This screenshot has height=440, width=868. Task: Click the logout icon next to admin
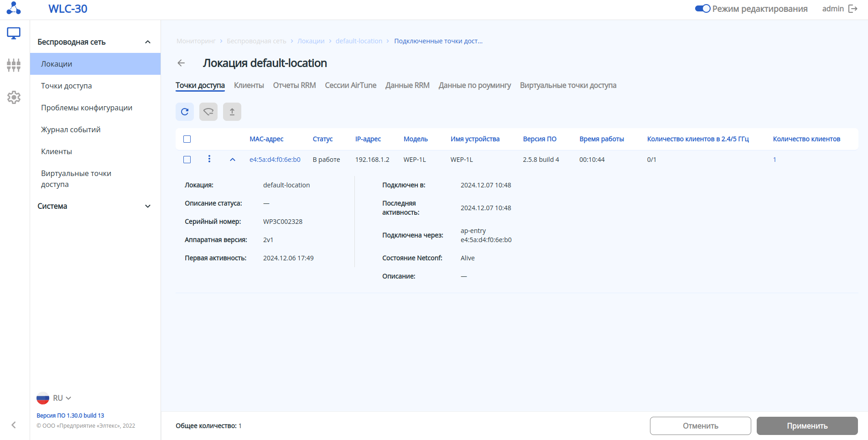click(x=853, y=9)
